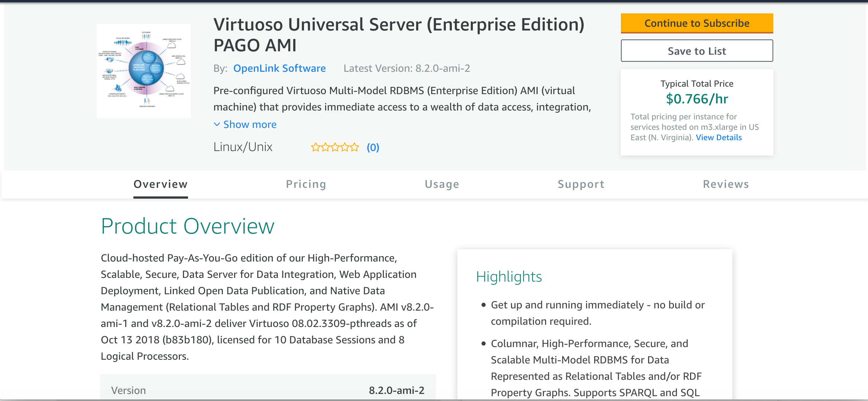
Task: Click the Continue to Subscribe button
Action: (697, 23)
